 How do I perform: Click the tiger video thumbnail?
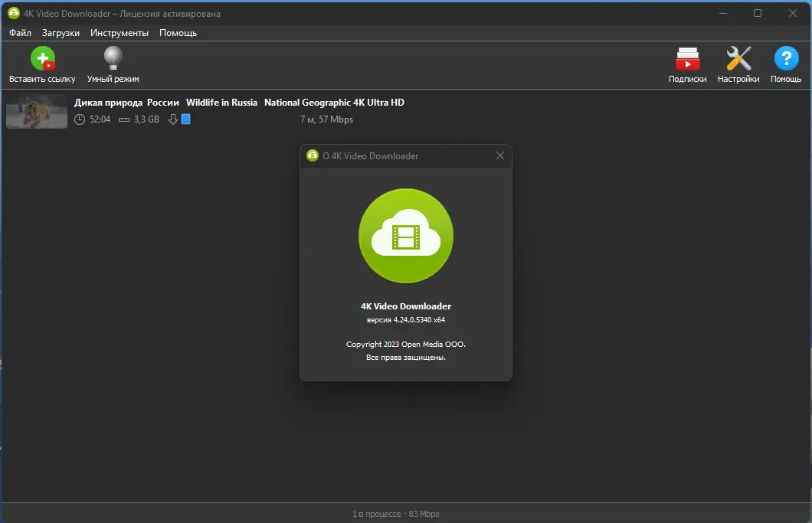click(x=36, y=111)
